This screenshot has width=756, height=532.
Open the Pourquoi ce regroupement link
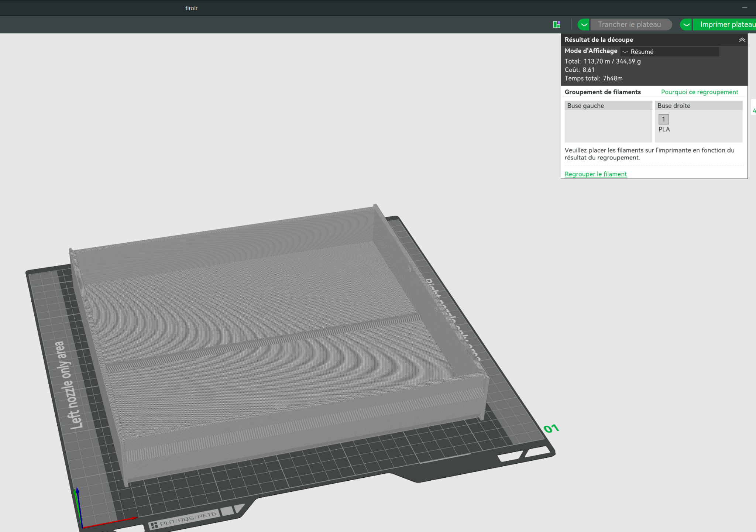(699, 92)
